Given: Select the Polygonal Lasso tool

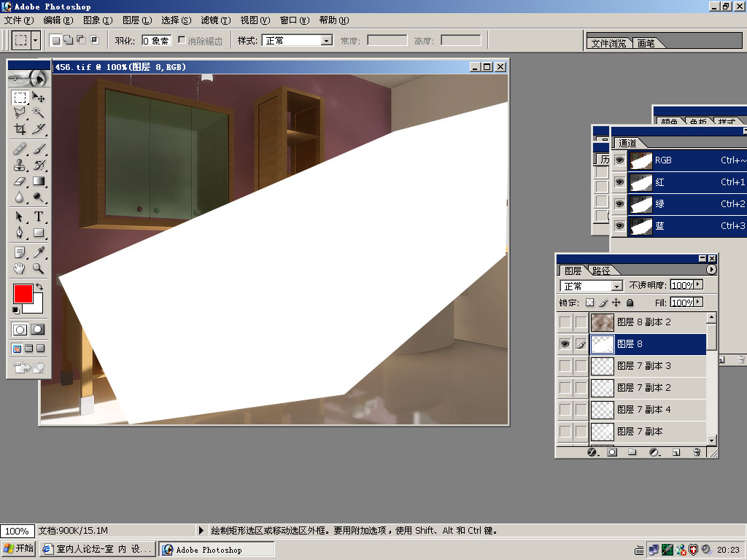Looking at the screenshot, I should (x=20, y=113).
